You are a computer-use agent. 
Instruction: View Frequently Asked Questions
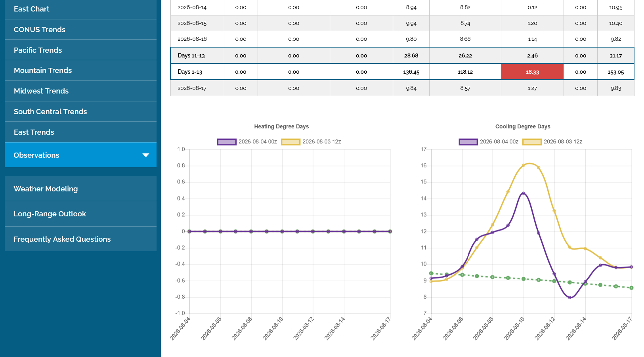click(x=80, y=239)
